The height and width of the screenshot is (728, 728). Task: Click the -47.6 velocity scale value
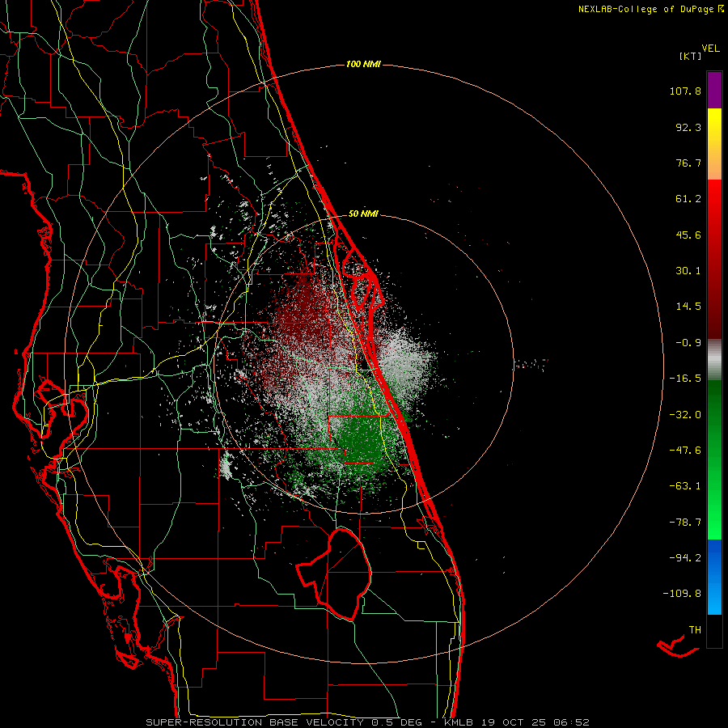(685, 451)
